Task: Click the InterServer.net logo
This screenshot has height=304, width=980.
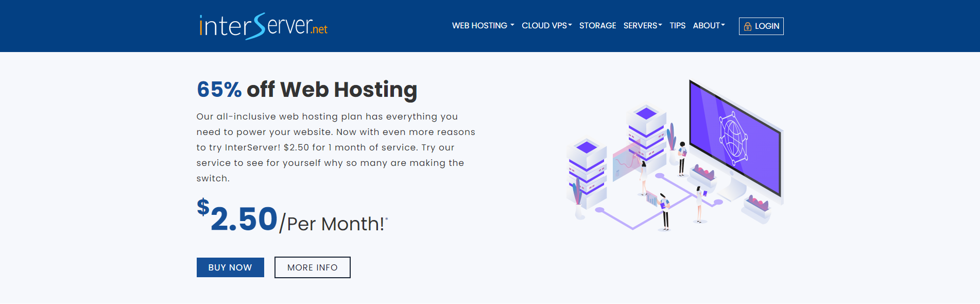Action: [x=263, y=26]
